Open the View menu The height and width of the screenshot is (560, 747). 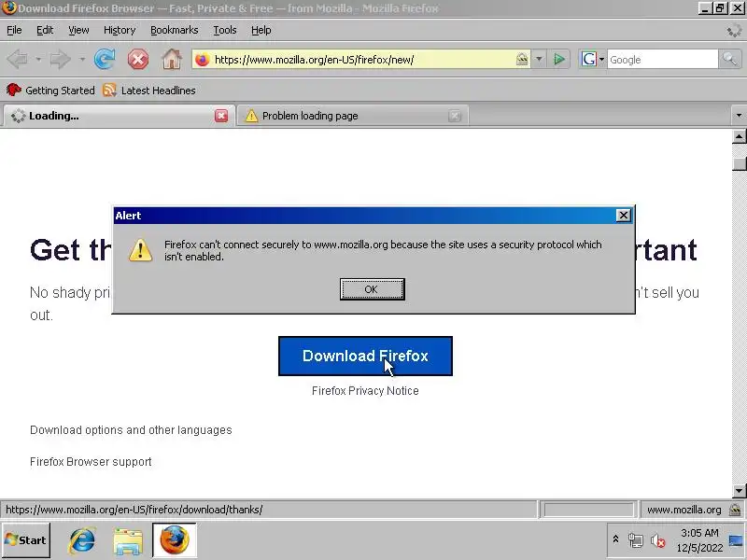click(x=78, y=30)
